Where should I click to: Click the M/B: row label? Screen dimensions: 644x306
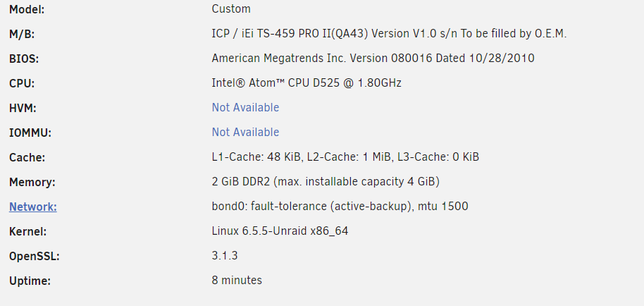tap(22, 35)
